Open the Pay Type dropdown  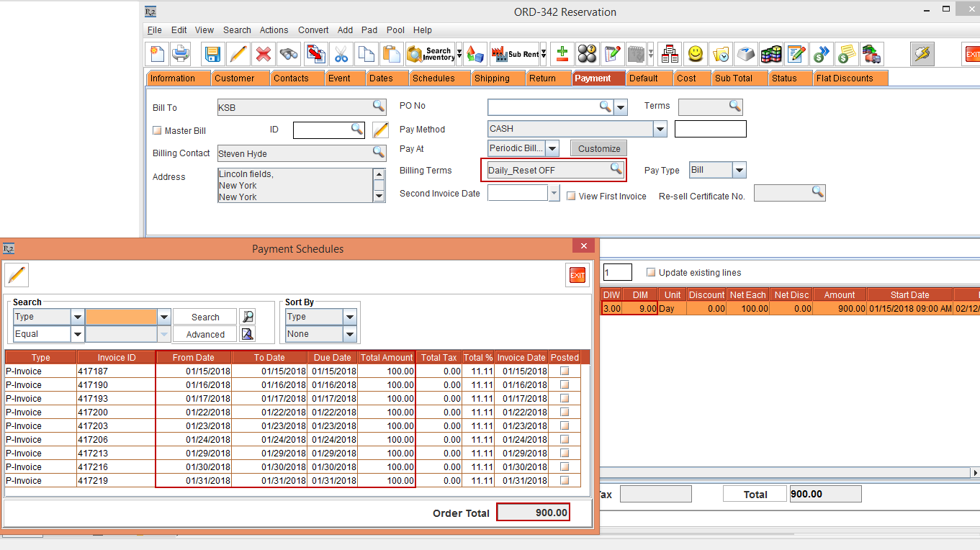pyautogui.click(x=740, y=171)
